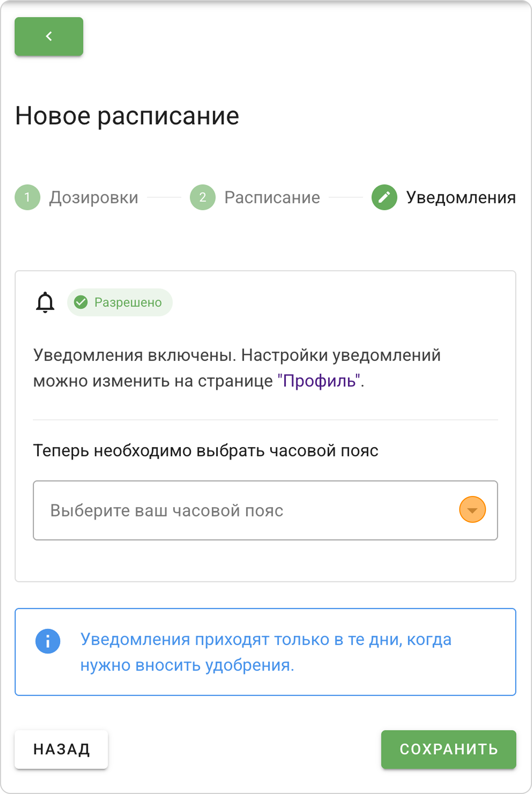532x794 pixels.
Task: Click the Разрешено status chip text
Action: pyautogui.click(x=128, y=302)
